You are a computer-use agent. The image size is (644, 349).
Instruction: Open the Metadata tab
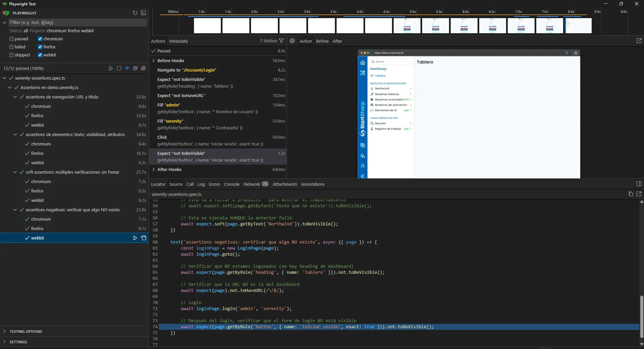tap(179, 41)
